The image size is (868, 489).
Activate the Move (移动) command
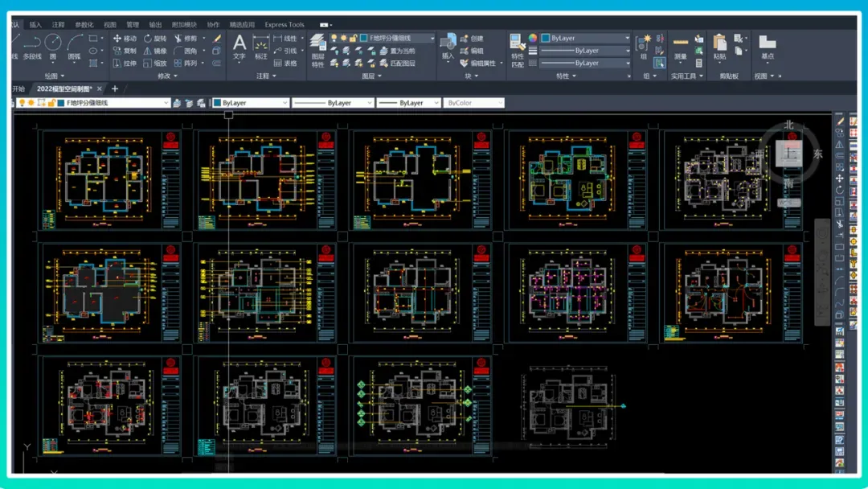click(125, 39)
